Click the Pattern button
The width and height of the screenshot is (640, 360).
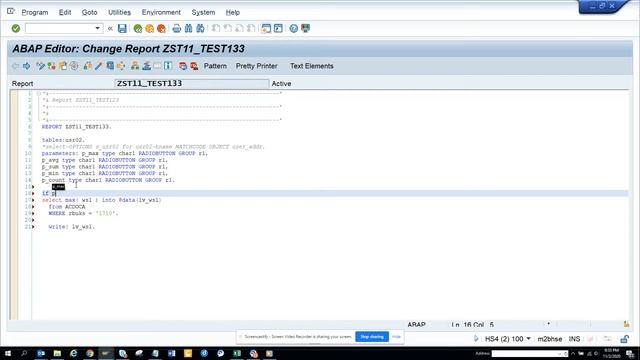pyautogui.click(x=215, y=66)
